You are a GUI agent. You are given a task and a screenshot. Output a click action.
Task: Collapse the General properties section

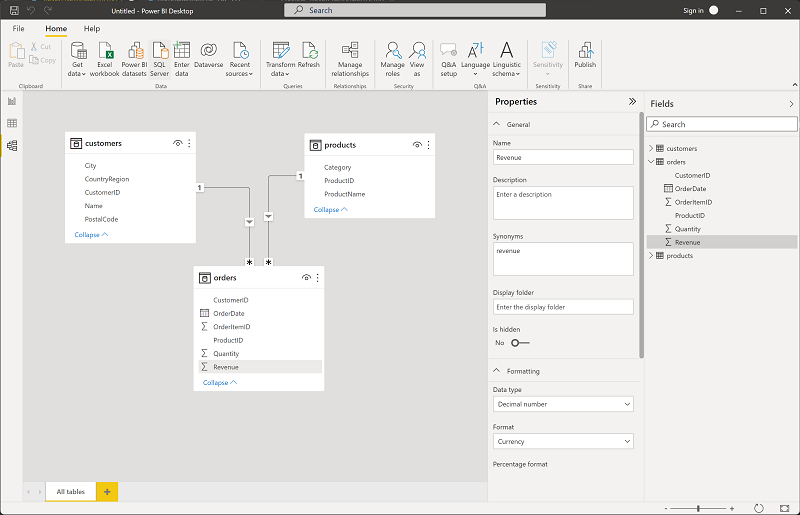click(x=496, y=124)
